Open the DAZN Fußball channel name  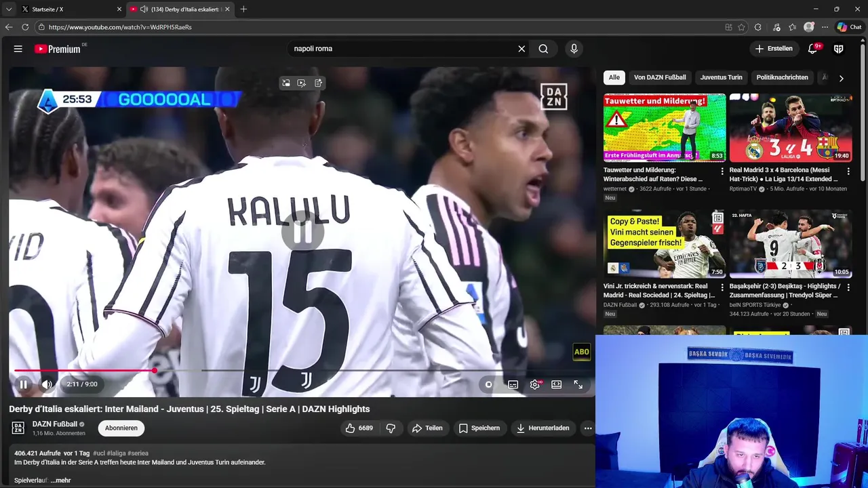pyautogui.click(x=55, y=424)
